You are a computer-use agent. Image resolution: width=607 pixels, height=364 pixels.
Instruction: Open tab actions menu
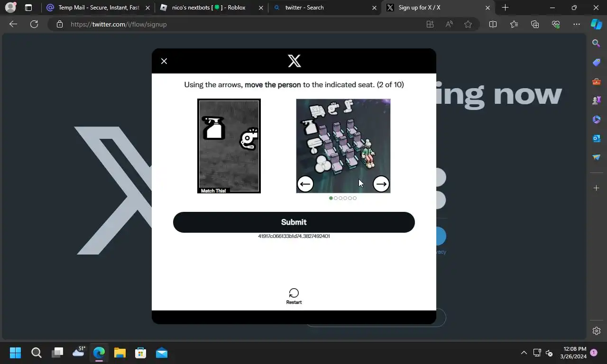[x=28, y=8]
